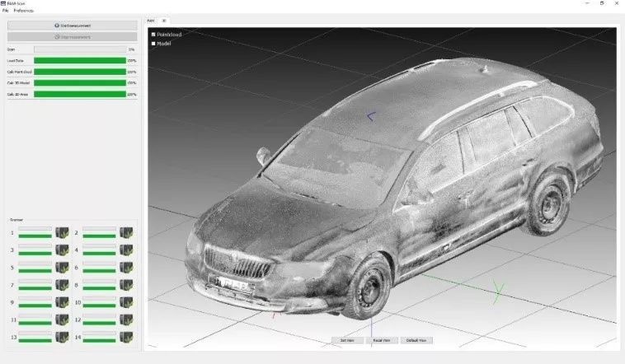Click the Set View button

347,340
